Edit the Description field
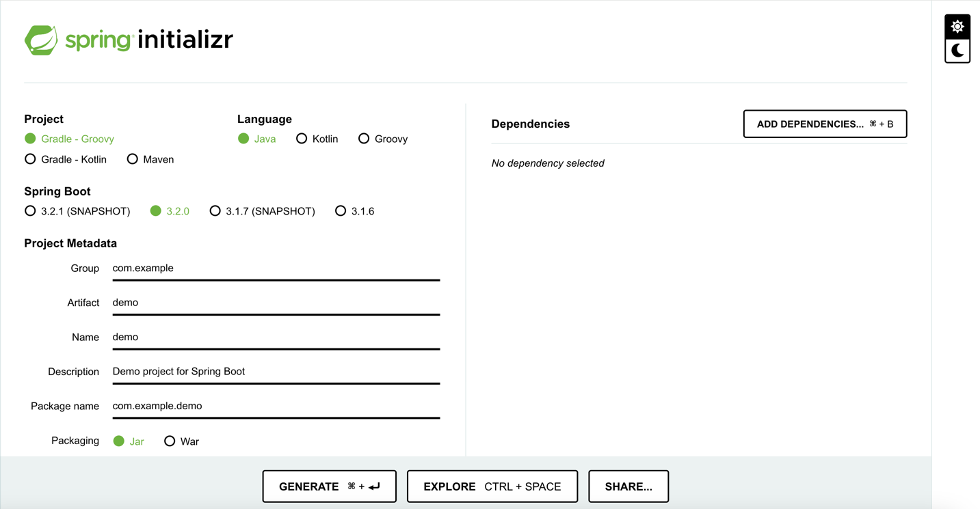This screenshot has height=509, width=980. tap(276, 372)
